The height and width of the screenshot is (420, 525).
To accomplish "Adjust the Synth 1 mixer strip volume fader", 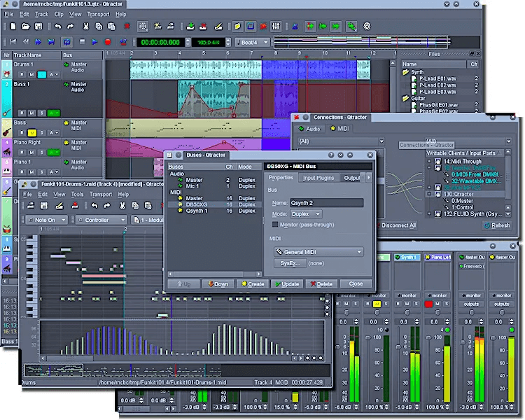I will (x=398, y=346).
